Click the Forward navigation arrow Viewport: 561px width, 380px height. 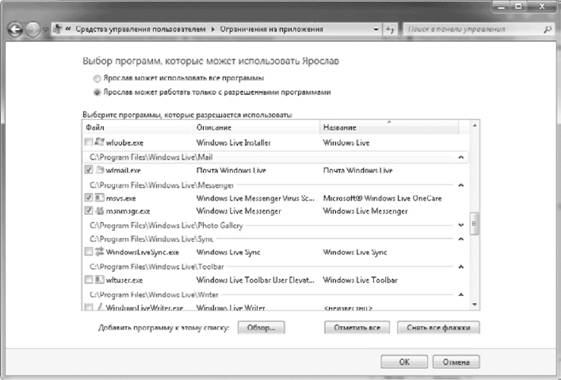tap(33, 29)
